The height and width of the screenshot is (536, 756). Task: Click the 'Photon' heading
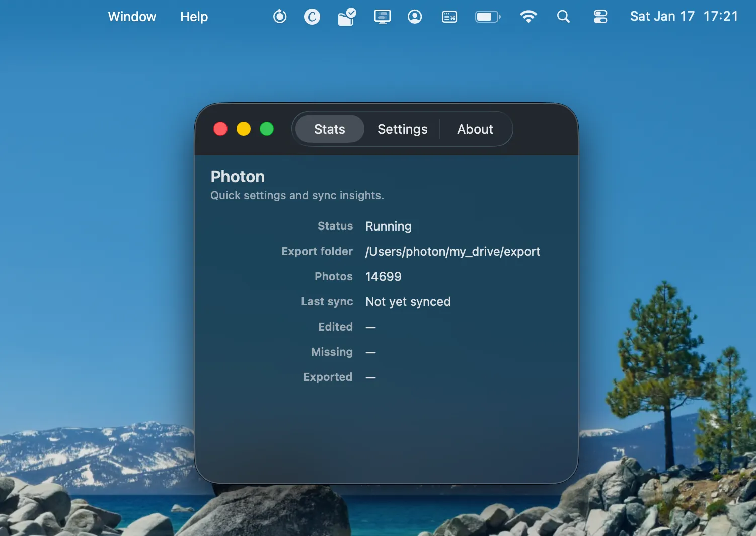[238, 177]
